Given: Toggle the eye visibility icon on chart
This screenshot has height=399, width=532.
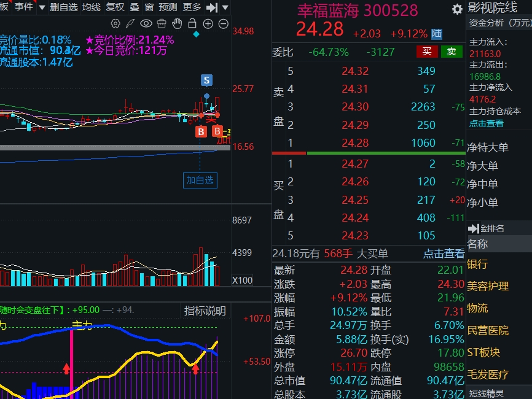Looking at the screenshot, I should coord(146,23).
